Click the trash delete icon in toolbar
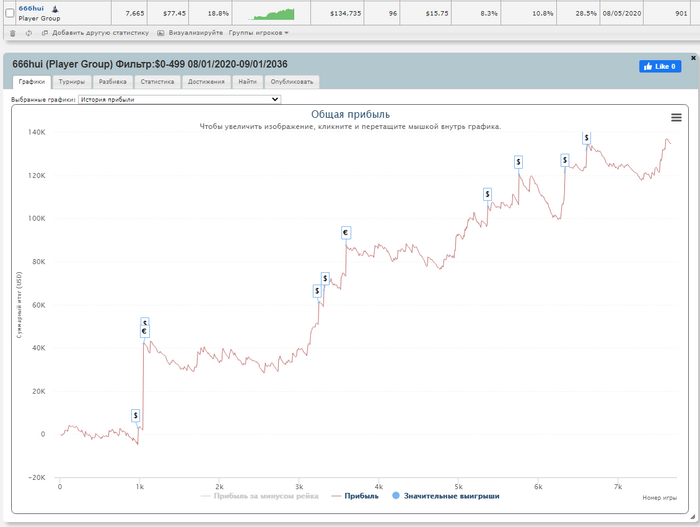Screen dimensions: 700x527 point(12,33)
